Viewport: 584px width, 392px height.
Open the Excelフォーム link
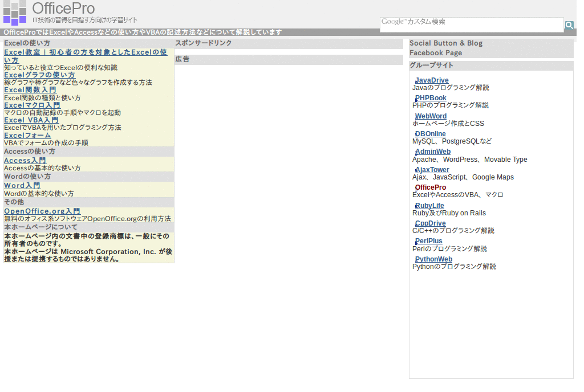point(27,136)
